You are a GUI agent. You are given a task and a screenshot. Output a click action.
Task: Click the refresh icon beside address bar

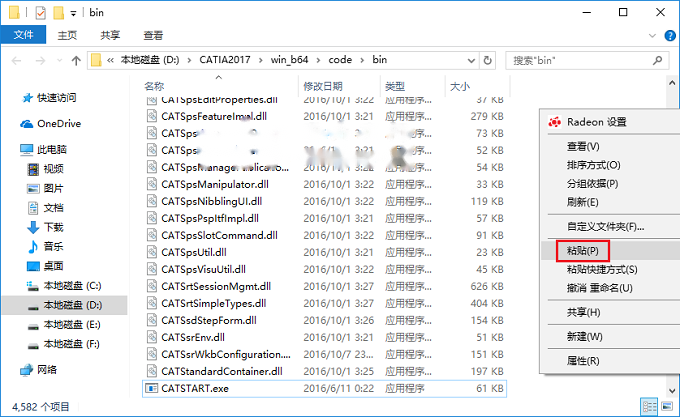coord(487,60)
